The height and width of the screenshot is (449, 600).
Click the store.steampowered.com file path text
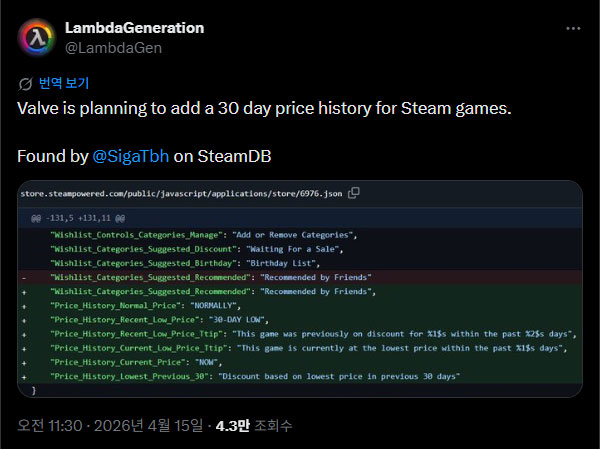(182, 192)
